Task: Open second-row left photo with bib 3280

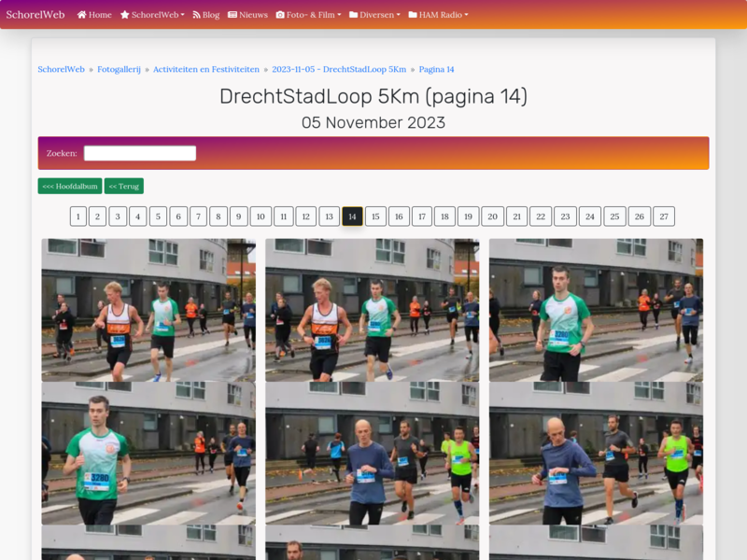Action: point(148,454)
